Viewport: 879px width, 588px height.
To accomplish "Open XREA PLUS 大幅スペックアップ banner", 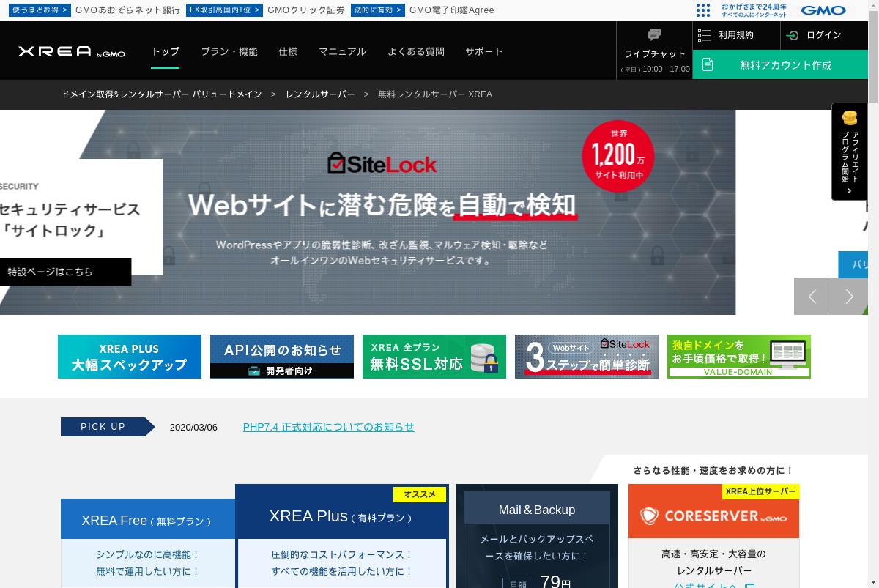I will point(130,357).
